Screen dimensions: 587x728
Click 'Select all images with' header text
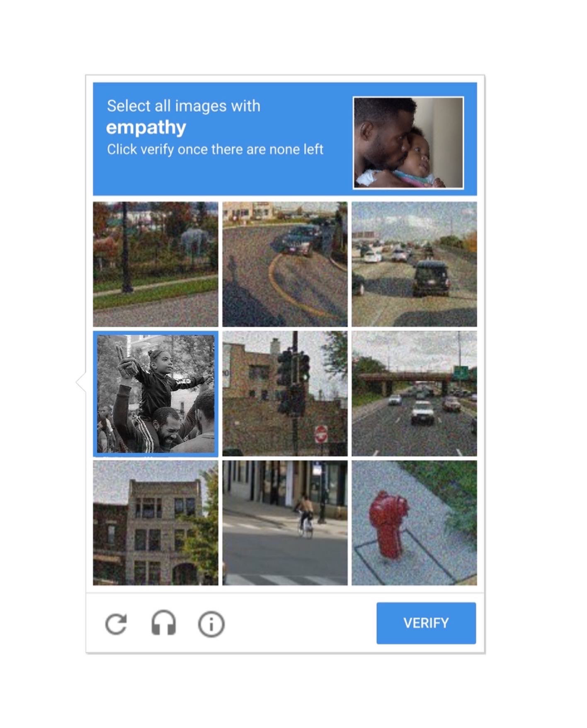(x=184, y=106)
